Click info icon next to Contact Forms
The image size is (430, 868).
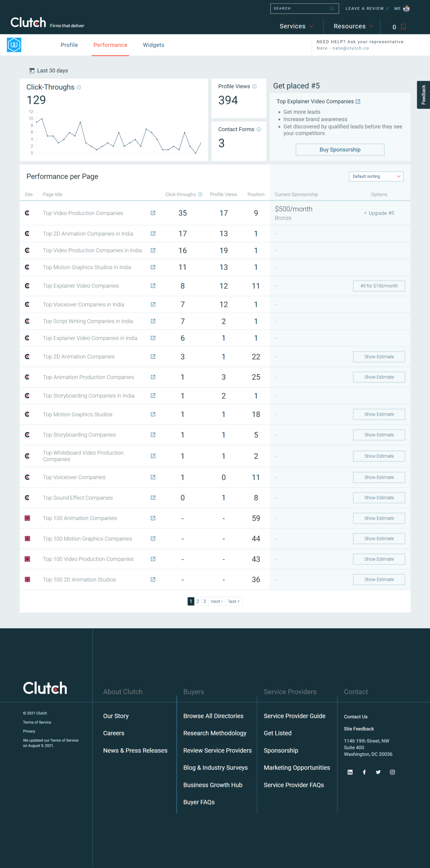[x=259, y=129]
